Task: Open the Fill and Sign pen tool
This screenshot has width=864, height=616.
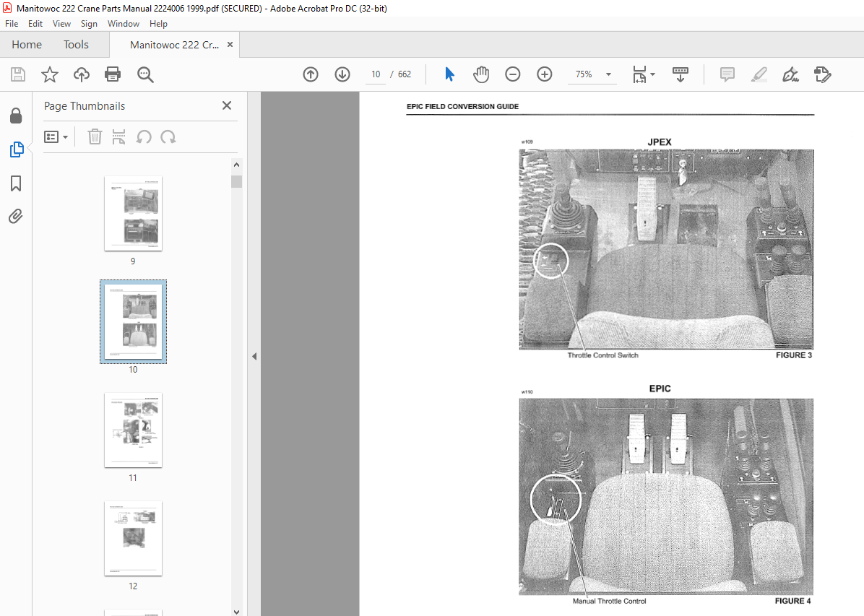Action: 791,74
